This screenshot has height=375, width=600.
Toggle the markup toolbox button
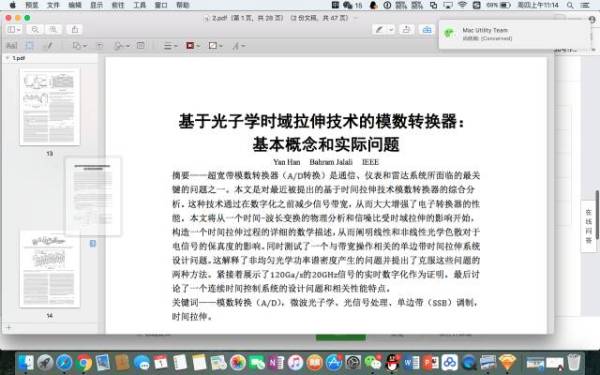427,29
